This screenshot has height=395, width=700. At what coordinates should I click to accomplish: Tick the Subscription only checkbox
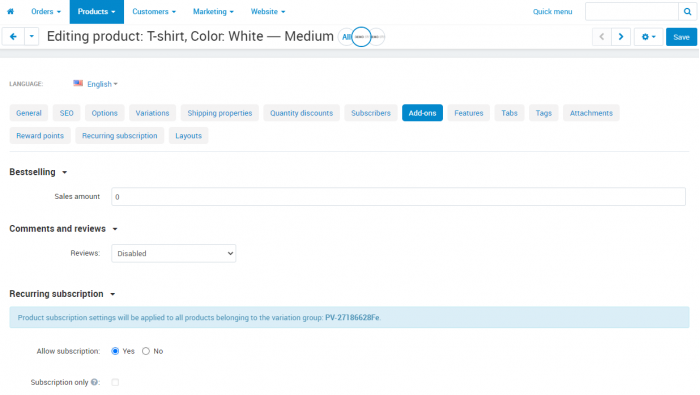coord(115,382)
